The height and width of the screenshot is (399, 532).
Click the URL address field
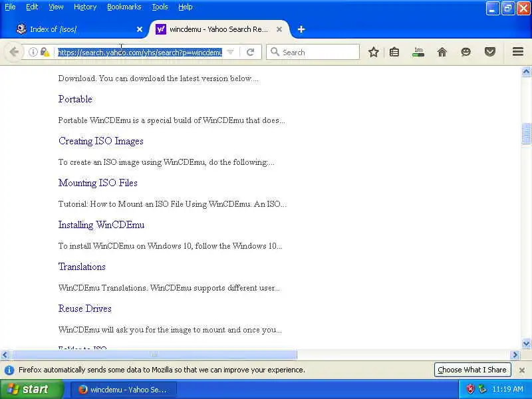140,53
